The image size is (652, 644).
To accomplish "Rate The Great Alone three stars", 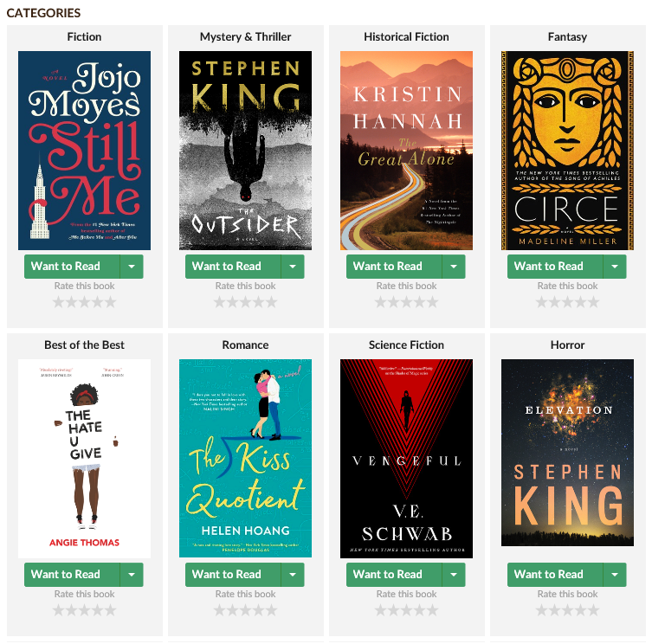I will click(x=406, y=302).
